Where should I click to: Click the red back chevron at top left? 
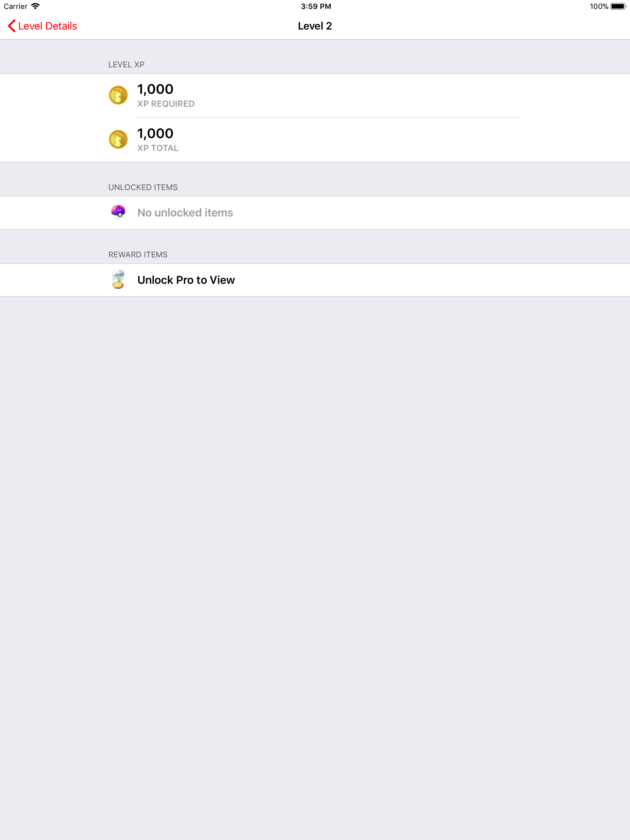[x=11, y=26]
